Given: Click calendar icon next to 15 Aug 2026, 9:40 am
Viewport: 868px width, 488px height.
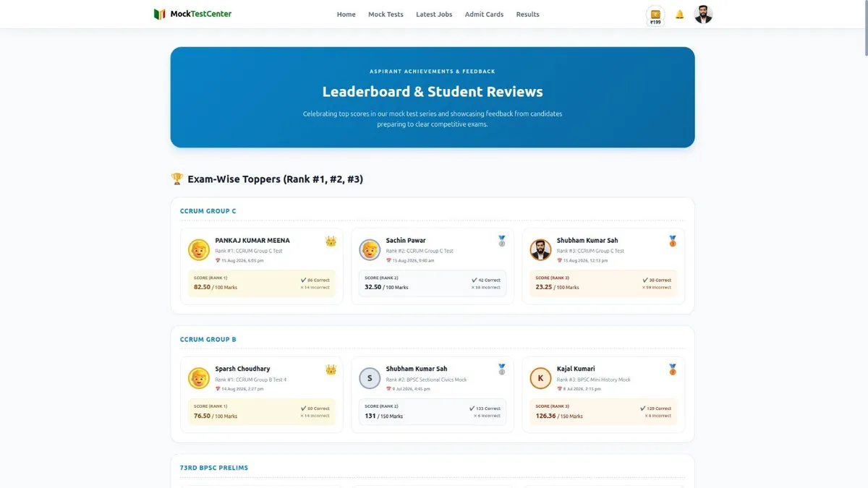Looking at the screenshot, I should point(388,260).
